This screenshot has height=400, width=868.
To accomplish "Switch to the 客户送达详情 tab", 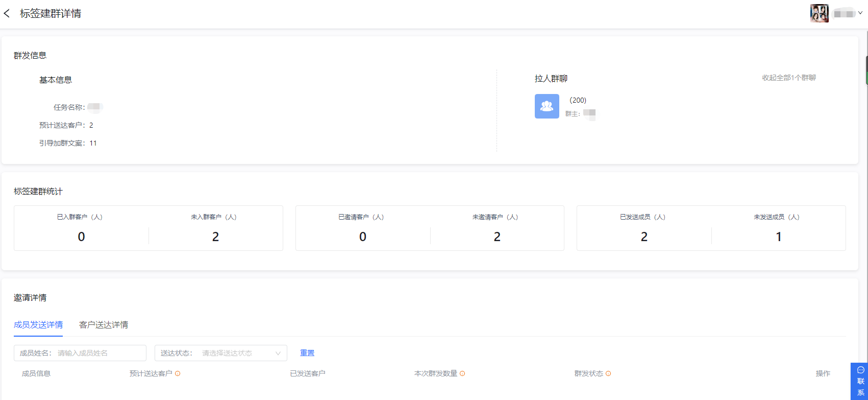I will click(x=104, y=325).
